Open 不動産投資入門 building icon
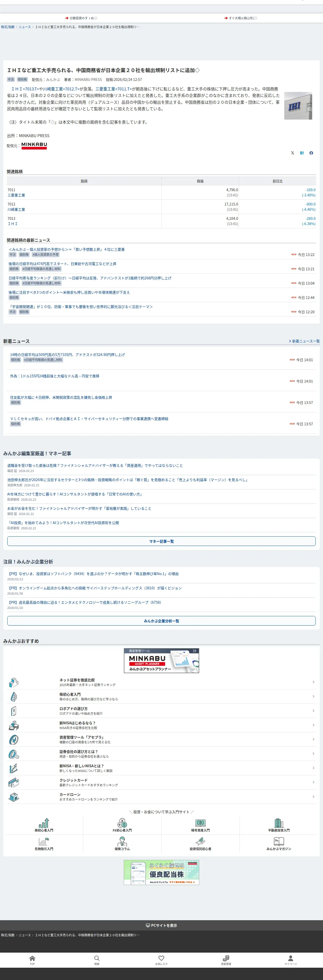The height and width of the screenshot is (980, 323). pyautogui.click(x=279, y=823)
